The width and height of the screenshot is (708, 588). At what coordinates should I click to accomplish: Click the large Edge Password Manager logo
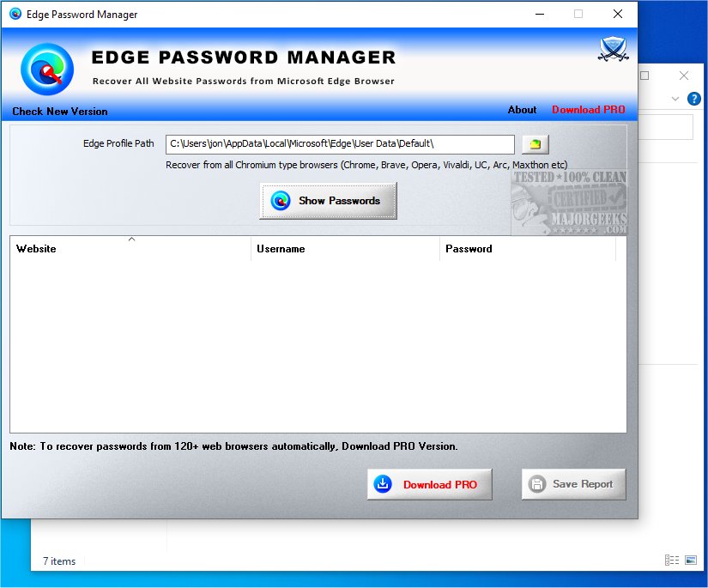[47, 69]
